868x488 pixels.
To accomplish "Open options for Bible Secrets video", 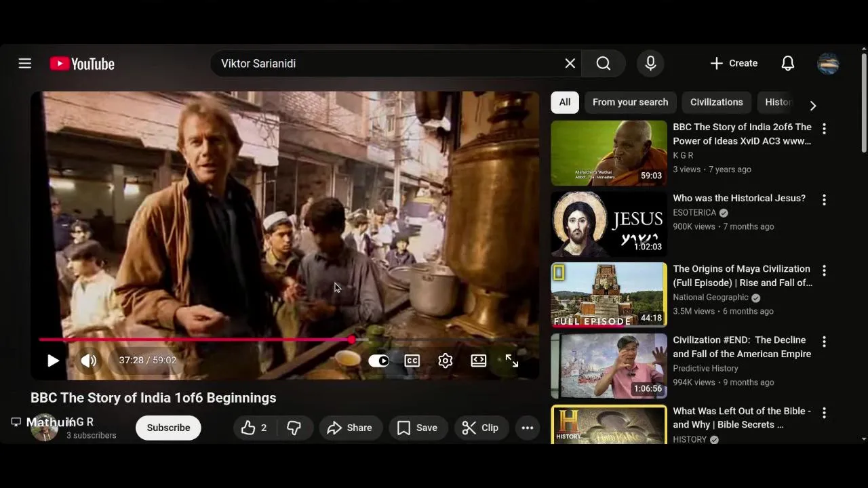I will click(824, 413).
